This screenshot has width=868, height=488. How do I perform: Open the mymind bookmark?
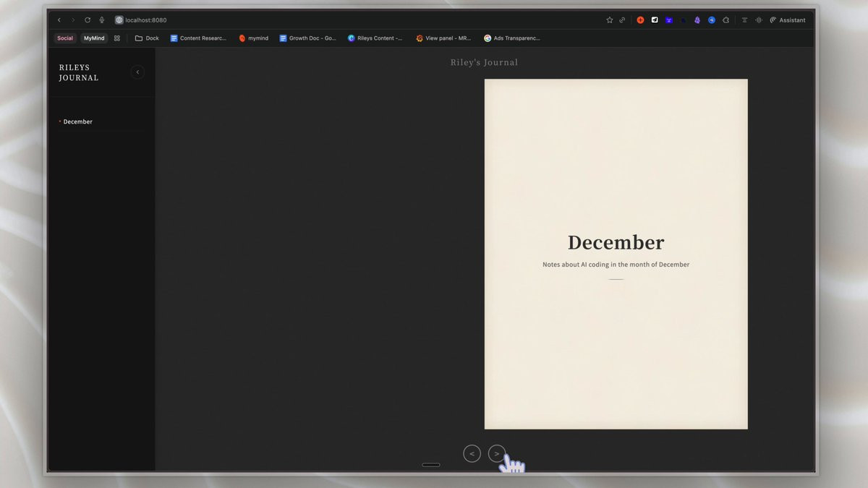click(253, 38)
